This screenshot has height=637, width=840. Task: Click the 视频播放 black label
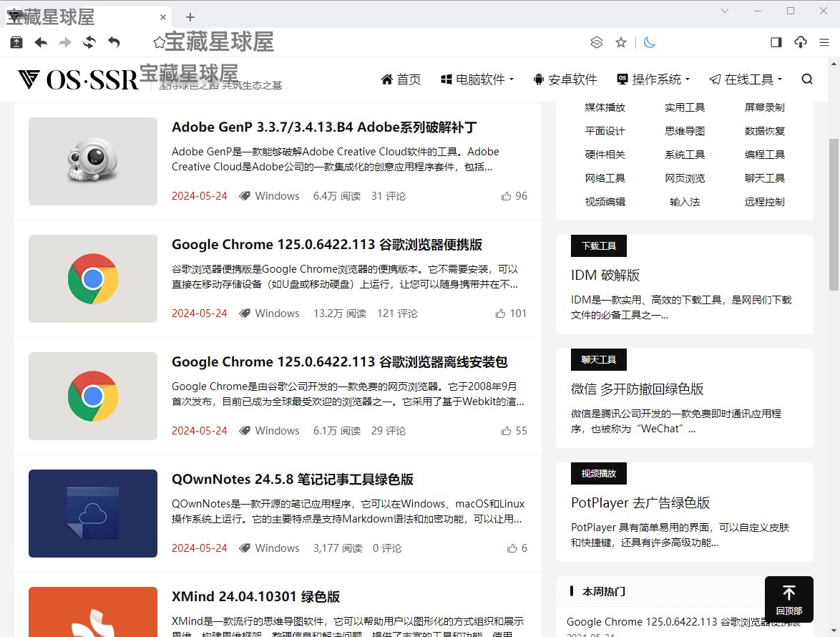point(598,474)
